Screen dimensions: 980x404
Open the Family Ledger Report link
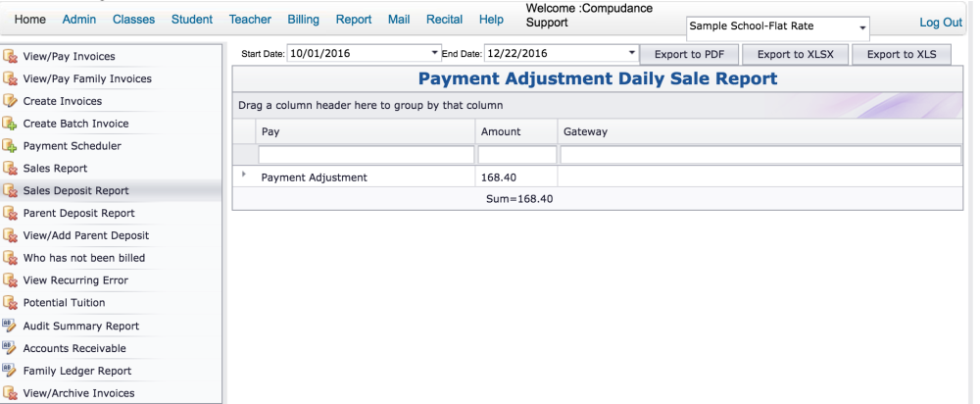click(76, 371)
